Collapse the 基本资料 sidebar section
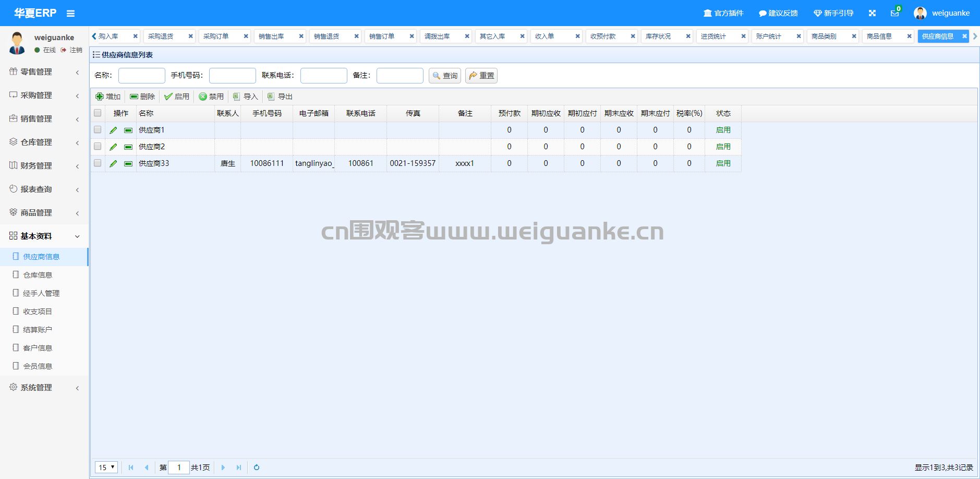The width and height of the screenshot is (980, 479). [x=44, y=236]
